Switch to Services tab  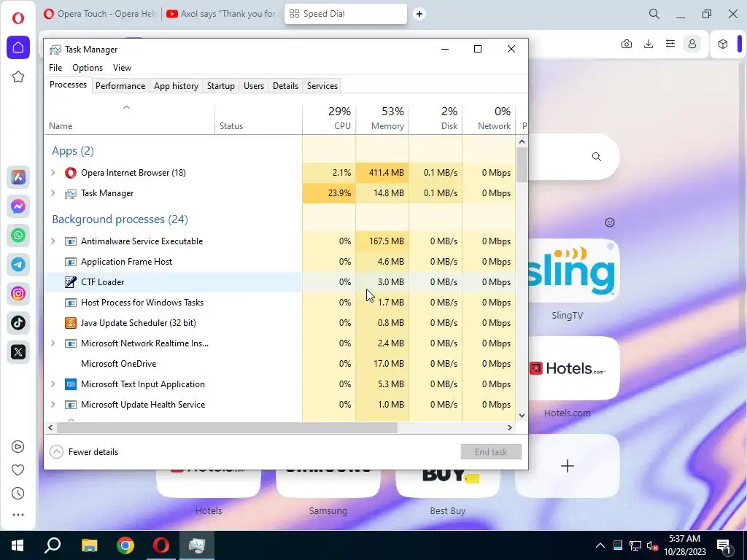[x=322, y=86]
